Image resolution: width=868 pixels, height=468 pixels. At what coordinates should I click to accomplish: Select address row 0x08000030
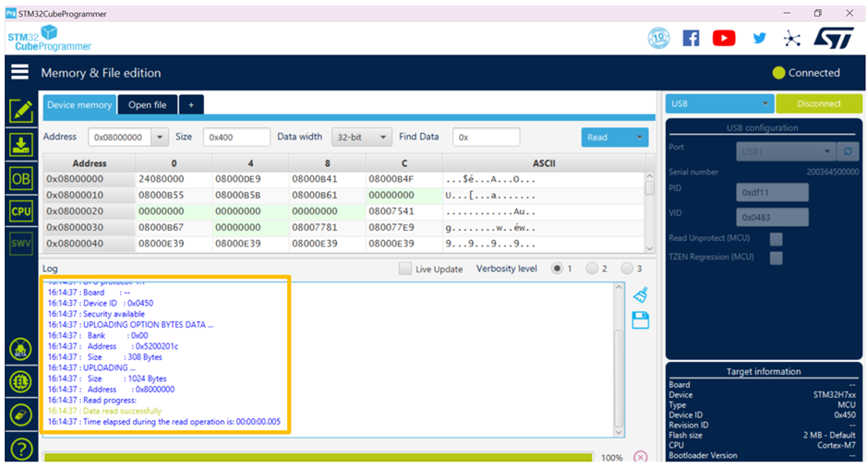(90, 227)
